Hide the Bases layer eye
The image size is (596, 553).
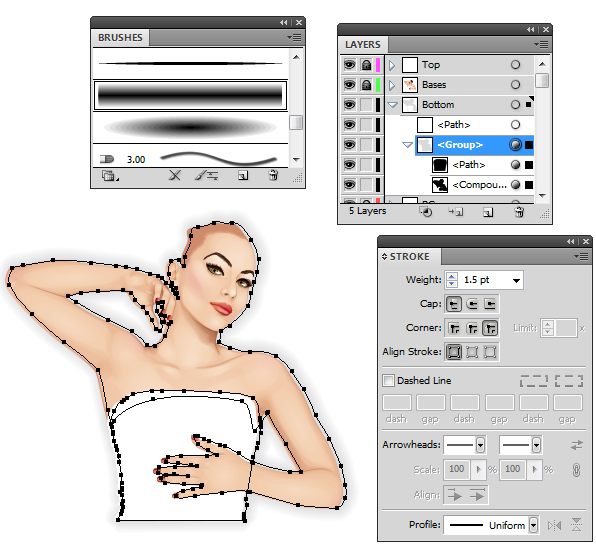(349, 85)
